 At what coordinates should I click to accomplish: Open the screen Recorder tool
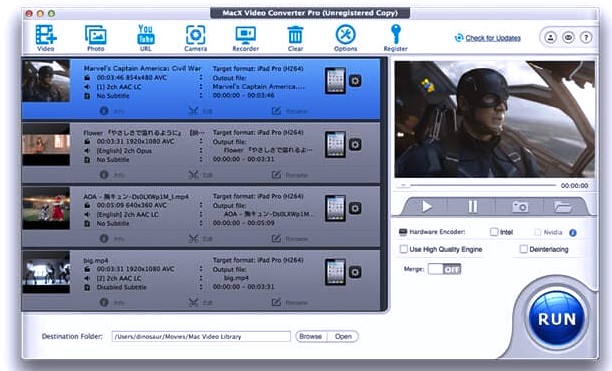(246, 37)
